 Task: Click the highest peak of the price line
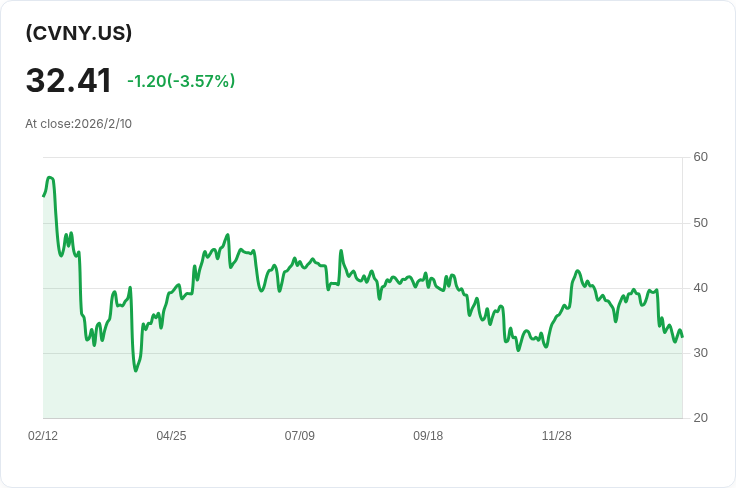49,177
